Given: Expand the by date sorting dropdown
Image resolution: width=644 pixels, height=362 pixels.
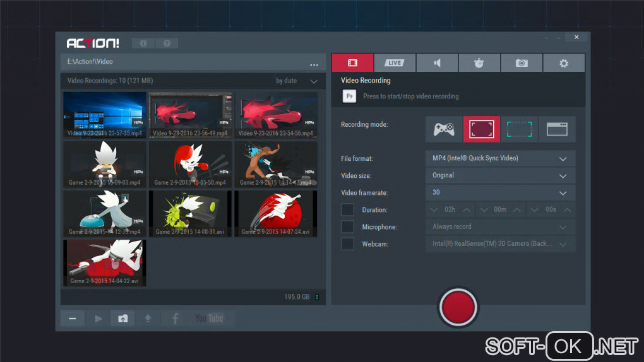Looking at the screenshot, I should click(x=297, y=81).
